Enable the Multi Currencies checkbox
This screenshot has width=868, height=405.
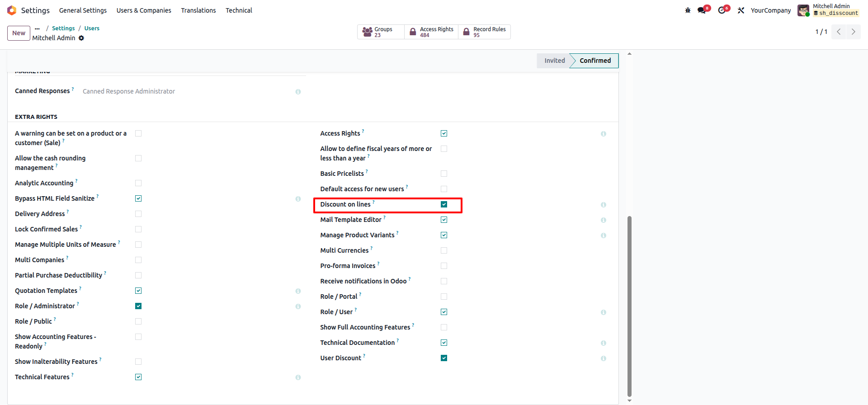click(x=444, y=250)
